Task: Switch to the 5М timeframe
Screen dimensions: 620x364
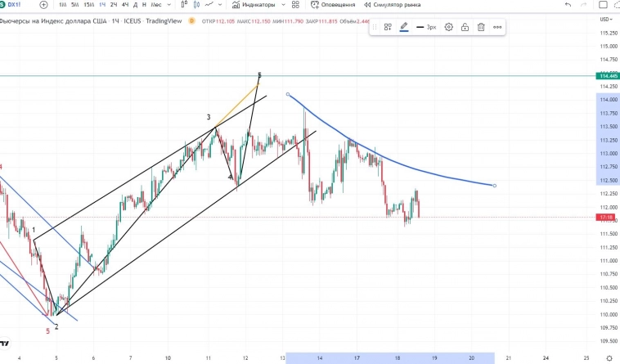Action: (x=74, y=5)
